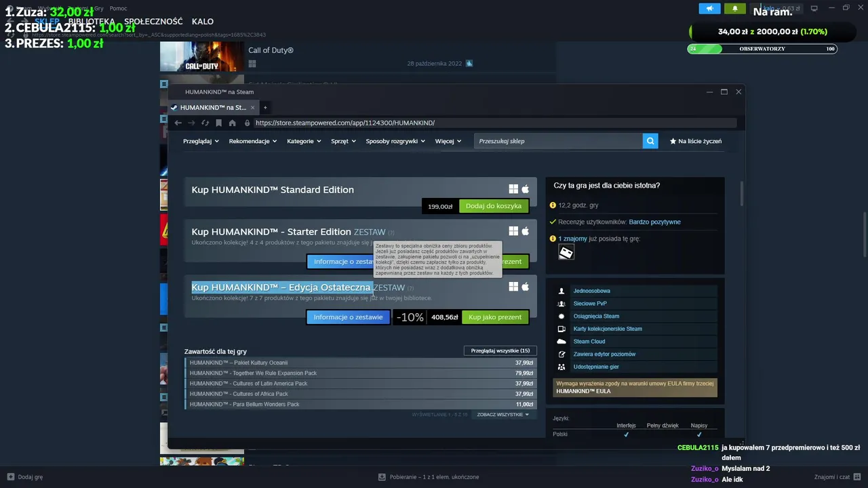Select the HUMANKIND na Steam browser tab
Viewport: 868px width, 488px height.
212,107
